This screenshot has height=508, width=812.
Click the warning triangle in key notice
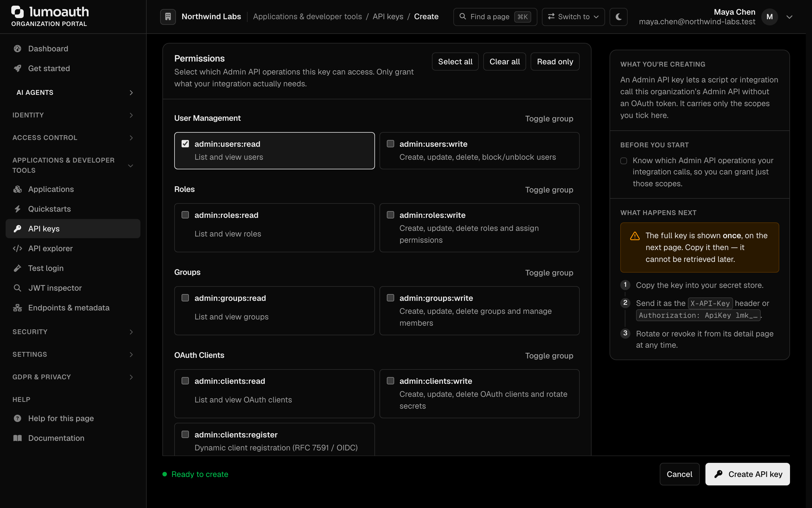pos(635,236)
